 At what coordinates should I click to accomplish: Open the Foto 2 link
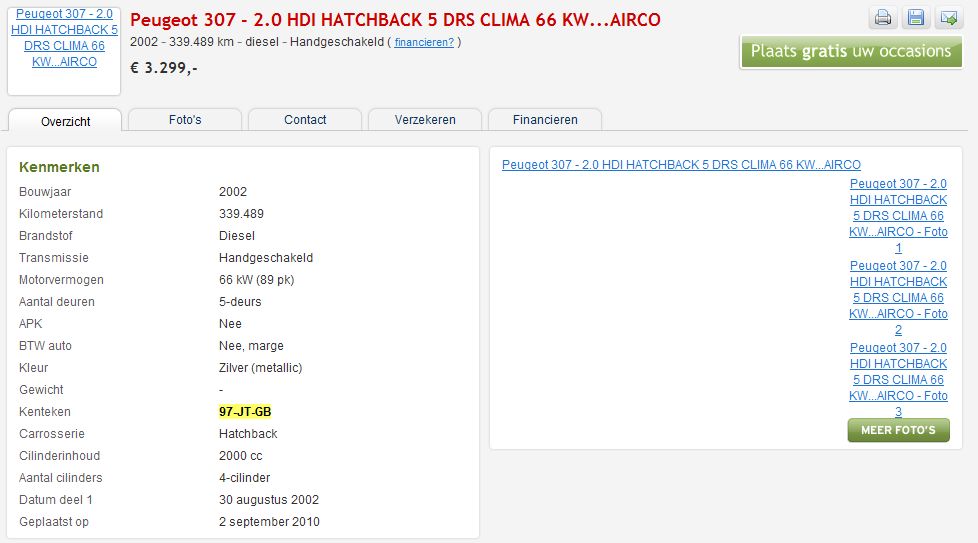(x=898, y=298)
